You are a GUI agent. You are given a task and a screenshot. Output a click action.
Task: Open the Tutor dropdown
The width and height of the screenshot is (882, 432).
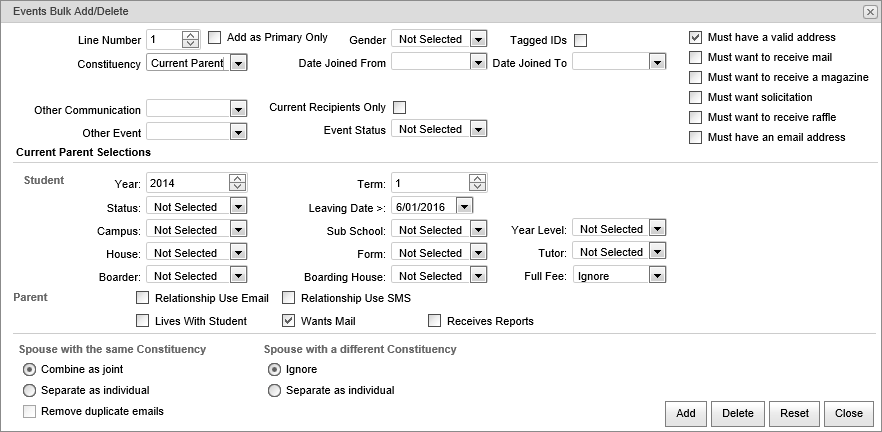click(x=658, y=251)
